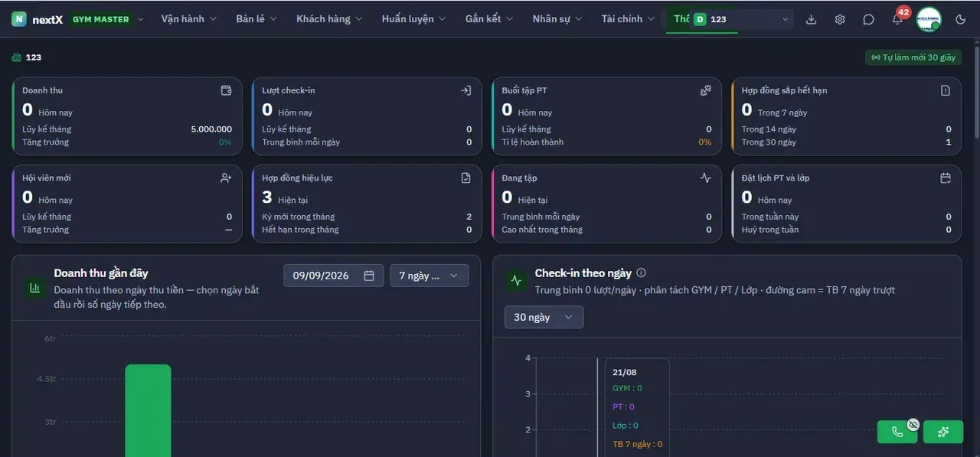Click the green revenue bar in the chart

148,410
